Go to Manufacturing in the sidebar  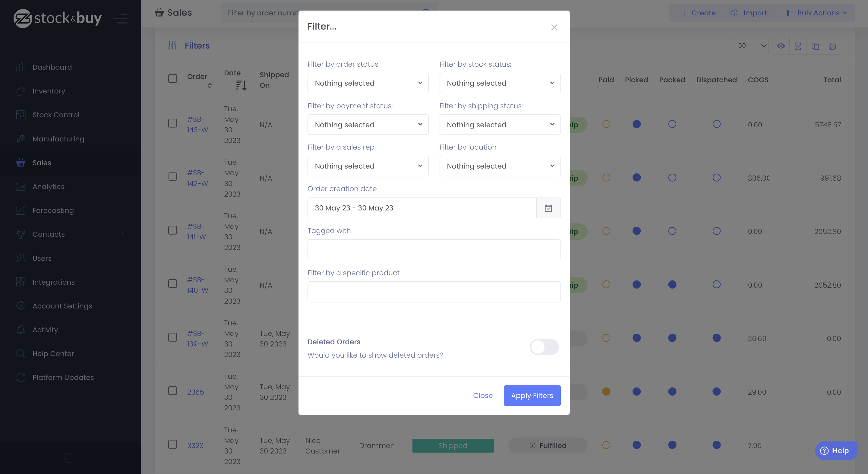(58, 139)
